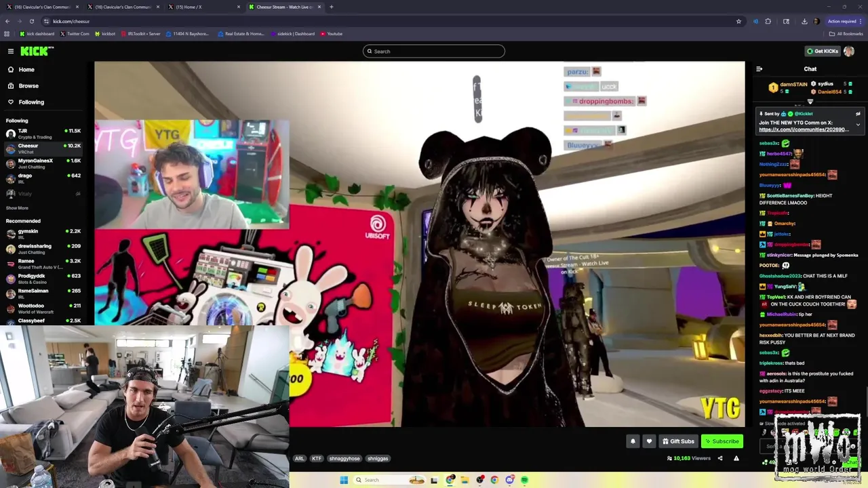Open TJR channel in Following list
Image resolution: width=868 pixels, height=488 pixels.
click(43, 133)
